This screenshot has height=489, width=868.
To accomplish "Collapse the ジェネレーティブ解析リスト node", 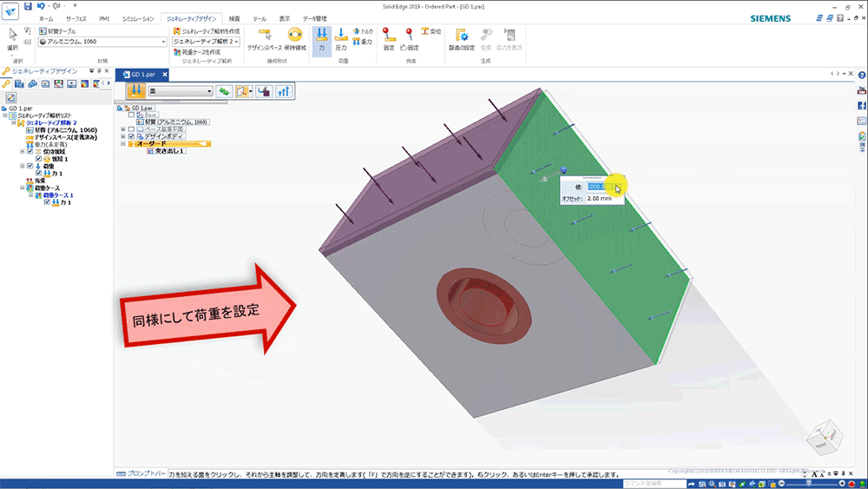I will click(5, 116).
